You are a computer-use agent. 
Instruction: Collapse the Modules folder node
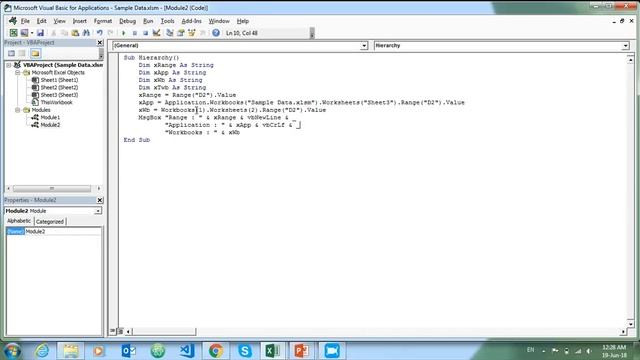click(x=18, y=110)
